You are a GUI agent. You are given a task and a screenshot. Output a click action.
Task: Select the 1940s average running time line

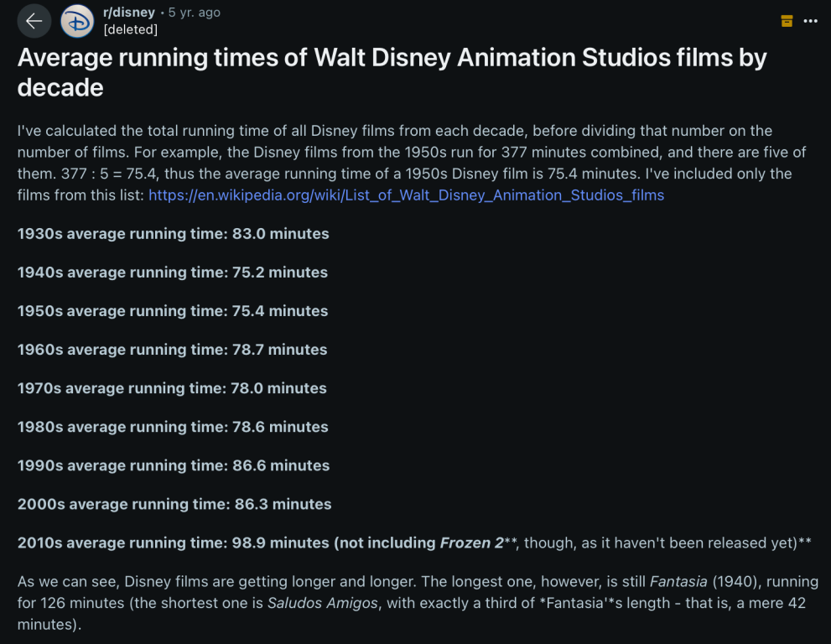[x=173, y=273]
